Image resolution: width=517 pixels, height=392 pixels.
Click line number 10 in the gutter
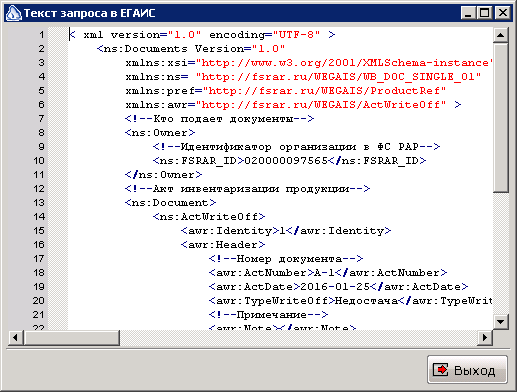39,161
